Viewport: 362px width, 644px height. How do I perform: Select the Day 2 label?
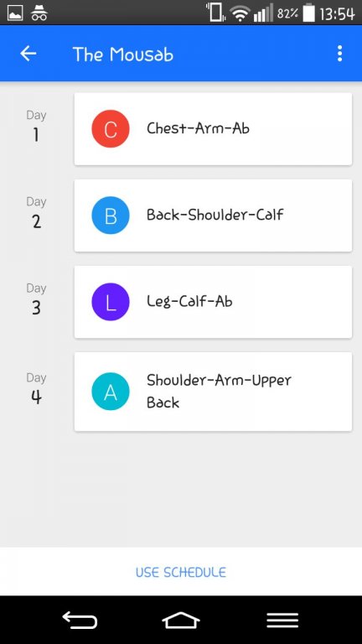36,213
